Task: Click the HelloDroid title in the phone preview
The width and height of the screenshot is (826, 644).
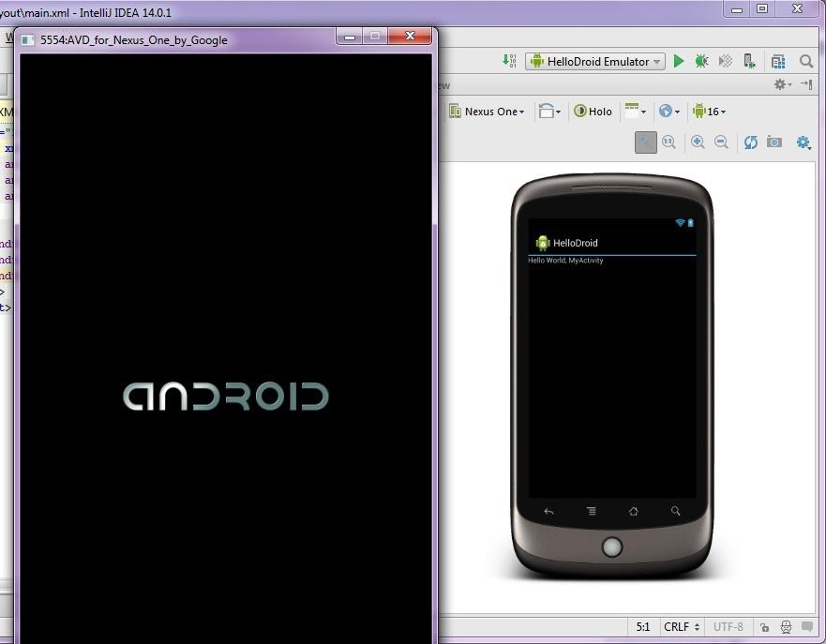Action: click(576, 243)
